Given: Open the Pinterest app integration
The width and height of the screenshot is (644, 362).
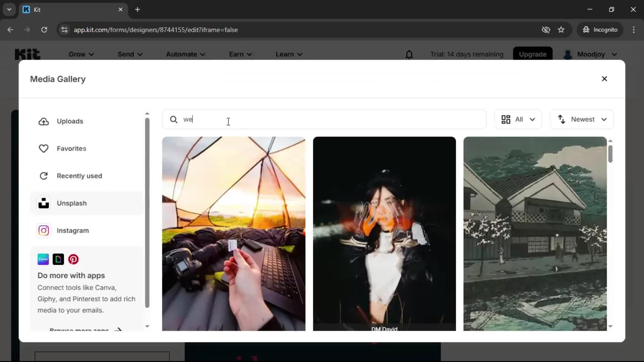Looking at the screenshot, I should point(73,259).
